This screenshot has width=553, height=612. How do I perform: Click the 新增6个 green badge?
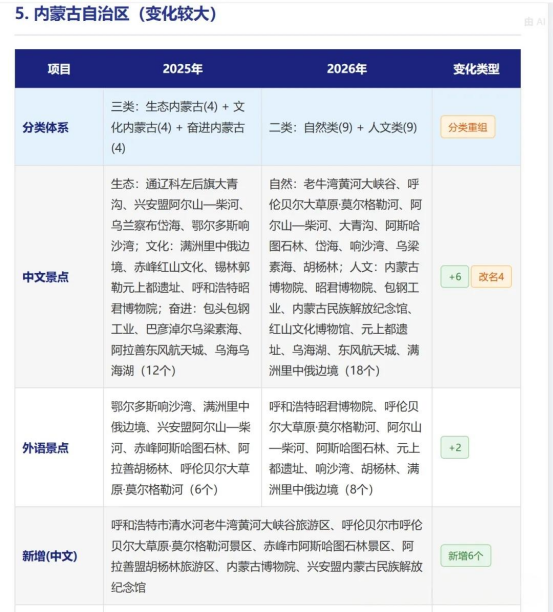point(466,555)
